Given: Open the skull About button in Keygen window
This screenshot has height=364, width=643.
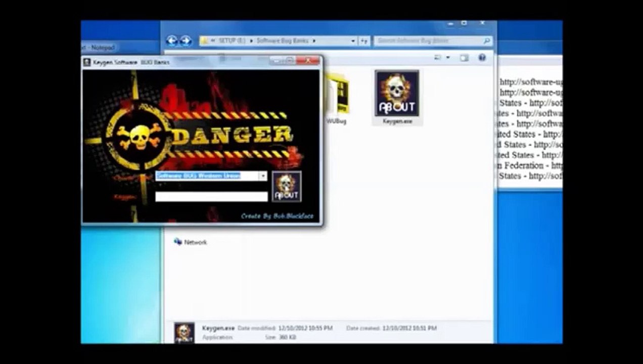Looking at the screenshot, I should pos(287,187).
